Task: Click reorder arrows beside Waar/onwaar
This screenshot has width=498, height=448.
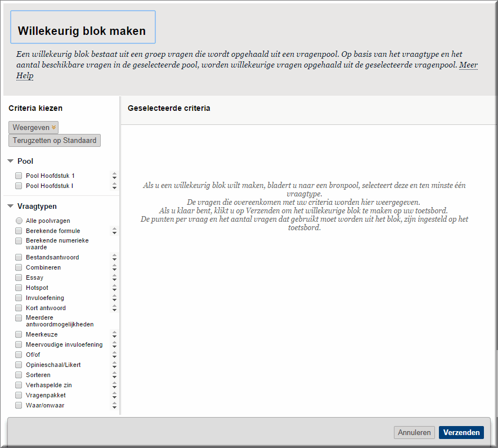Action: (114, 406)
